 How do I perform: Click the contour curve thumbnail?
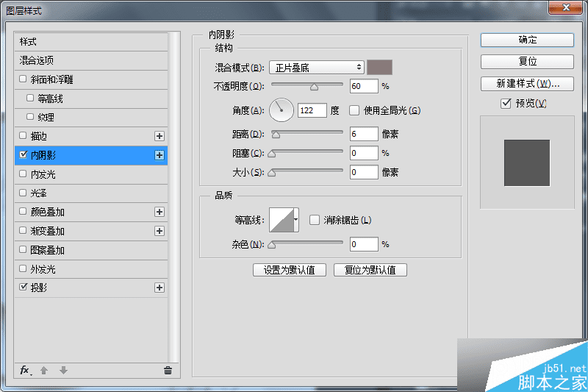point(282,220)
